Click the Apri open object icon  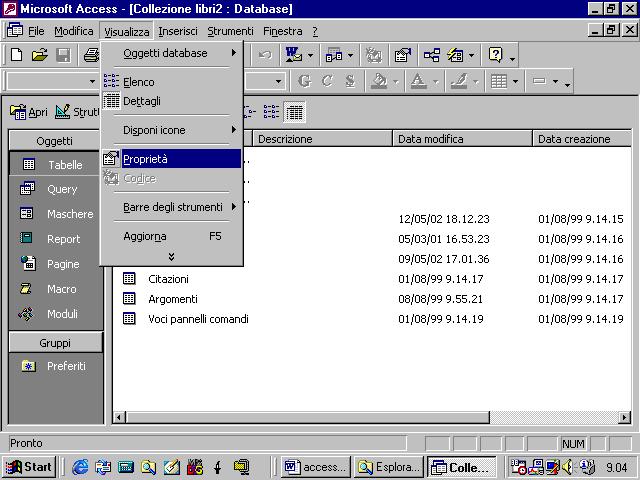pyautogui.click(x=29, y=112)
